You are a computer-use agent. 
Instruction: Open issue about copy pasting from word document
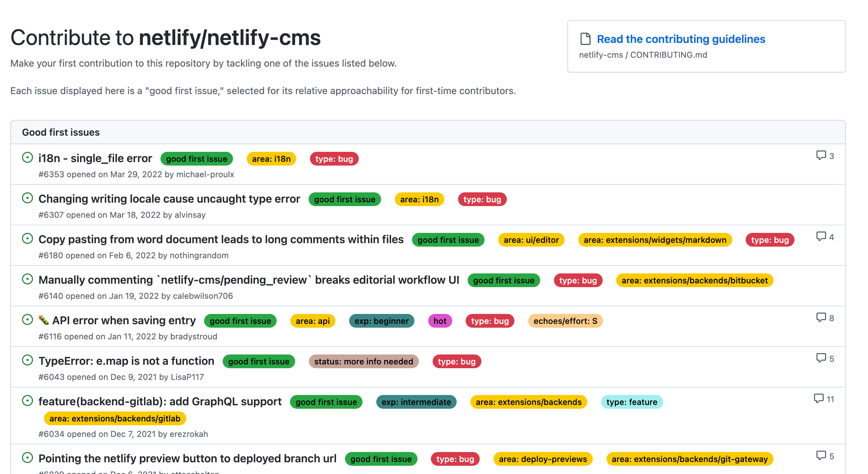pos(221,239)
